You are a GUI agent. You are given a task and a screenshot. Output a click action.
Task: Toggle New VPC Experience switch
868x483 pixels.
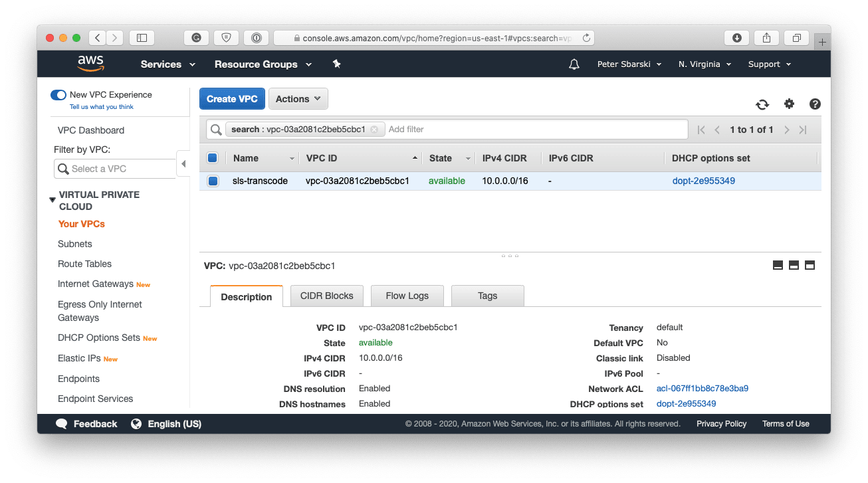[58, 95]
